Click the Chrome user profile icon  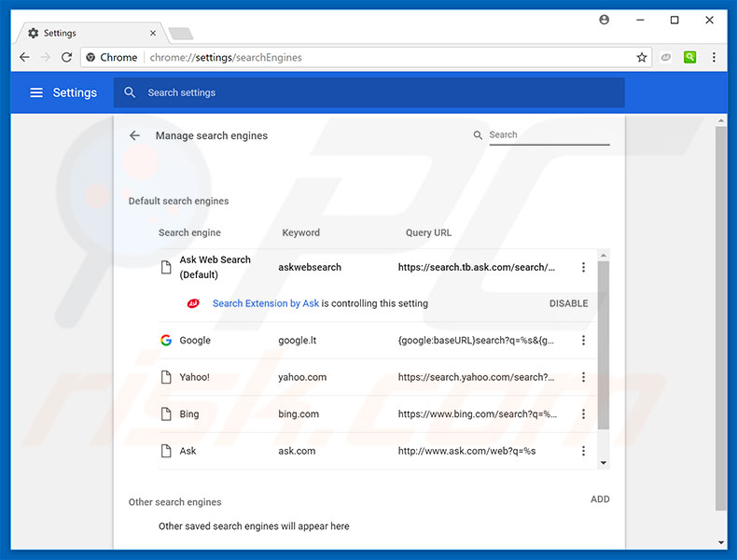(x=605, y=20)
